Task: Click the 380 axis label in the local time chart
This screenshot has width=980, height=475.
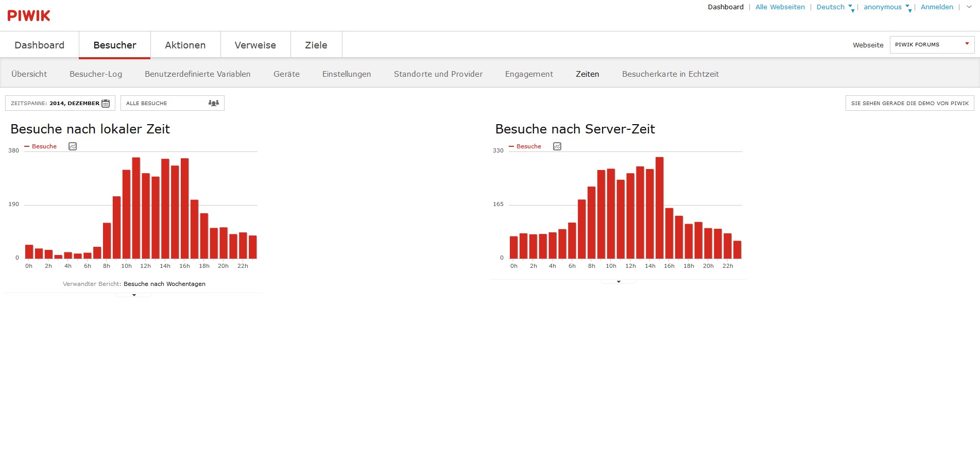Action: coord(13,150)
